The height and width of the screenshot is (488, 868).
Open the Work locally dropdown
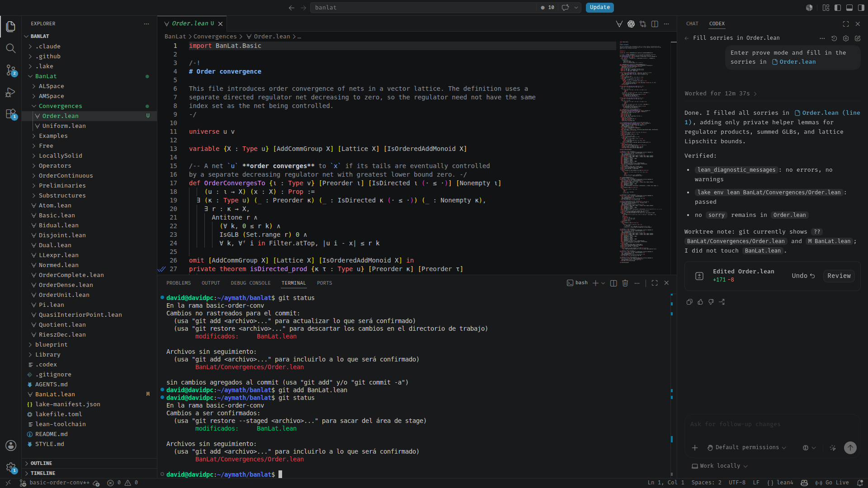pos(720,466)
